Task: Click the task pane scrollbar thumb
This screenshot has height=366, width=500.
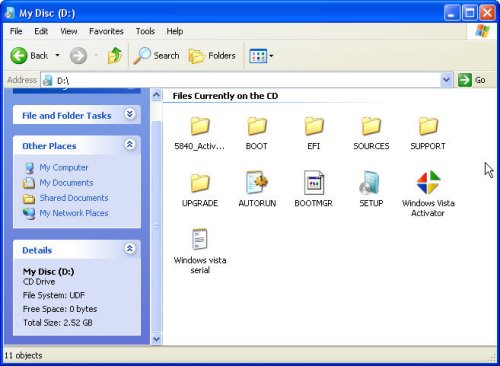Action: (156, 227)
